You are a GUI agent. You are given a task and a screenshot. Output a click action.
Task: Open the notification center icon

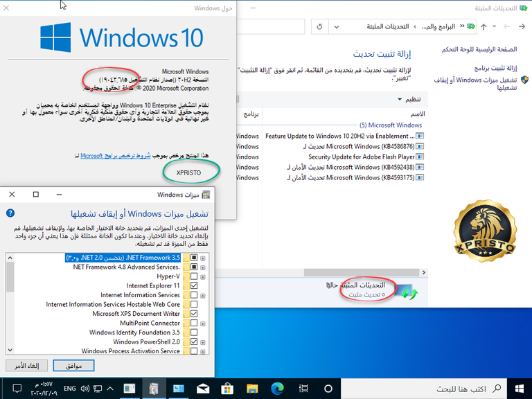pos(17,389)
